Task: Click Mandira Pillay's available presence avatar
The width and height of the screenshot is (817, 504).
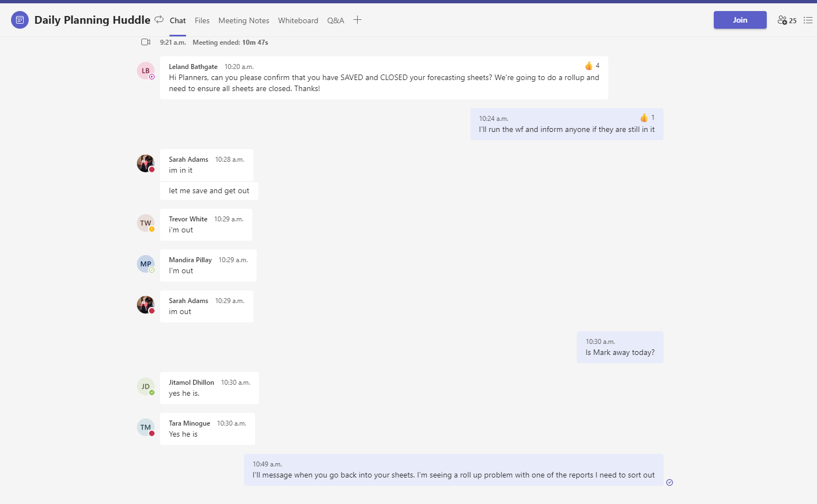Action: point(145,264)
